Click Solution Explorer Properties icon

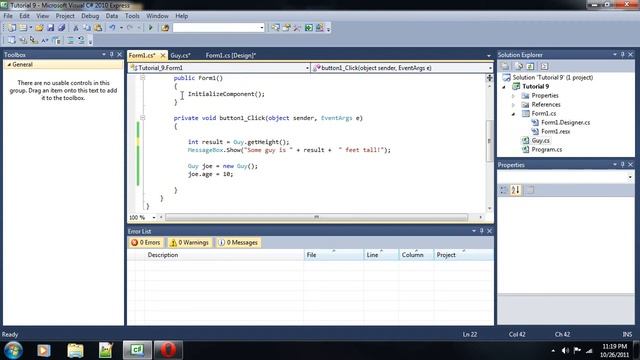tap(505, 66)
